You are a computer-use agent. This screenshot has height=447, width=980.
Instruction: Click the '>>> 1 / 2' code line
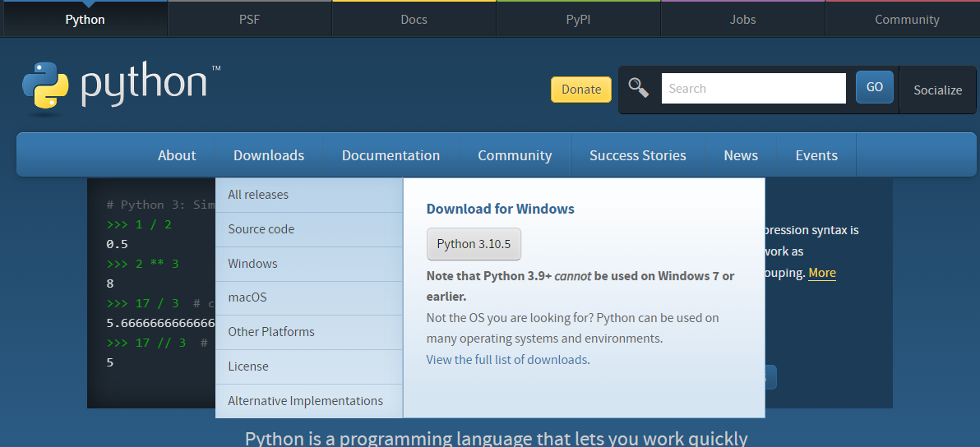139,224
